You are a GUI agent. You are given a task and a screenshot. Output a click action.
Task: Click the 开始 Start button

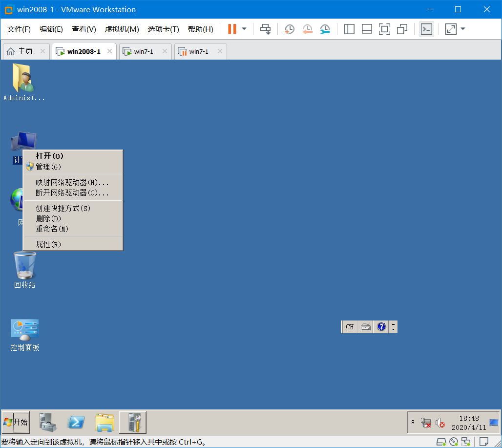[16, 422]
